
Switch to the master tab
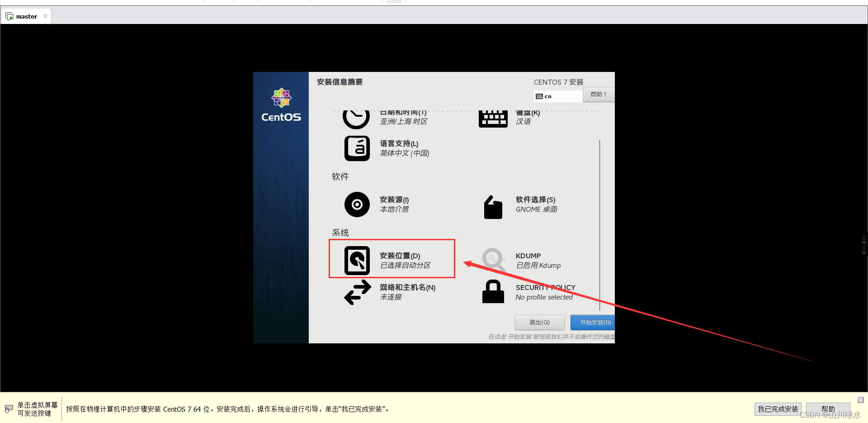[26, 16]
